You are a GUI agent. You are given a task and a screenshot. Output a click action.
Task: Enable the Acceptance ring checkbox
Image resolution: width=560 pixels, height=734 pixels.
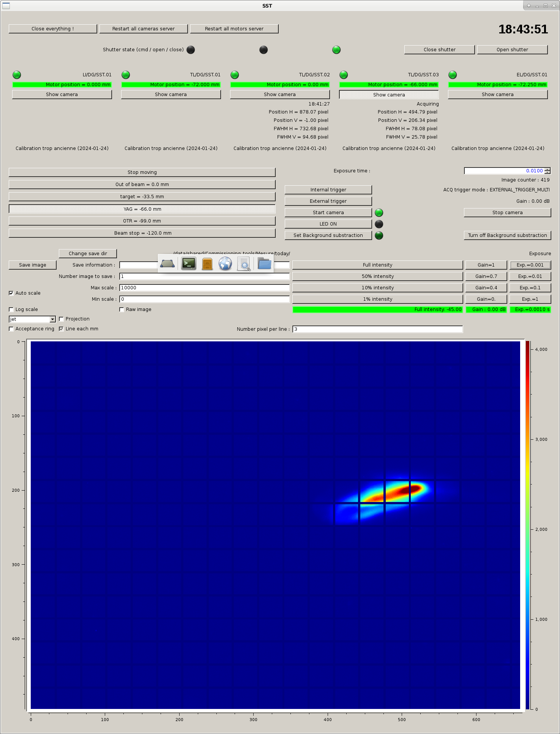tap(11, 329)
